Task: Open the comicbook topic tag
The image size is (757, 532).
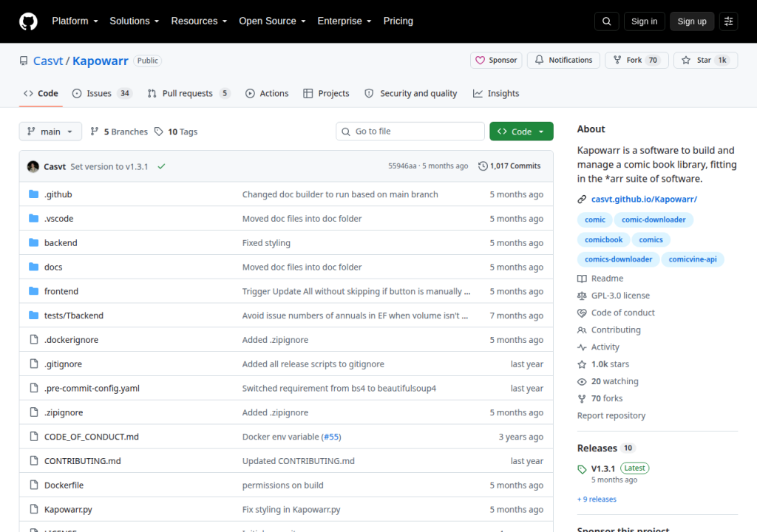Action: (603, 239)
